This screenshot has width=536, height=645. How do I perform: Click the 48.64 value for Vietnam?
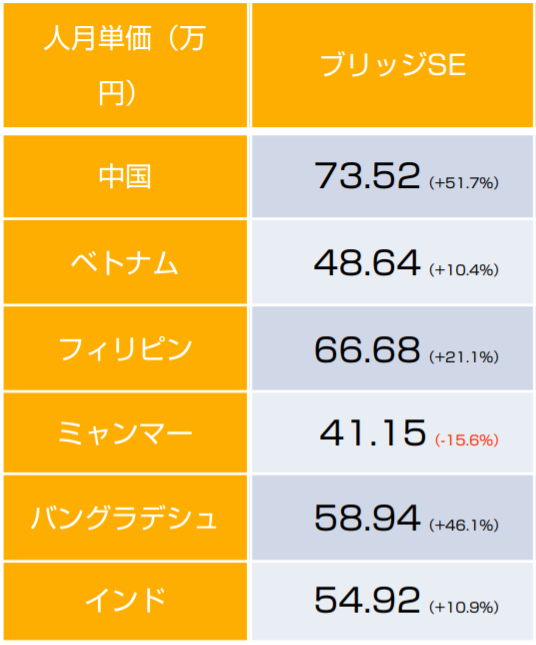tap(367, 262)
